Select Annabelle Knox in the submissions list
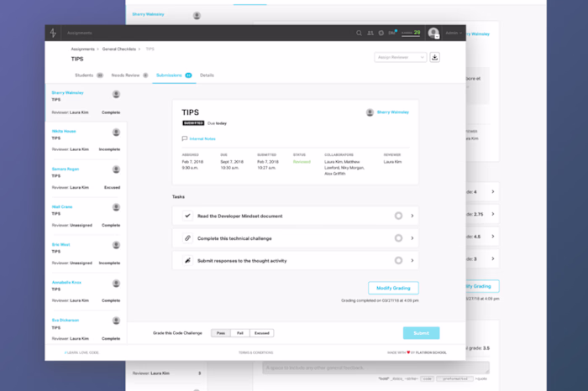Screen dimensions: 588x391 click(x=86, y=291)
